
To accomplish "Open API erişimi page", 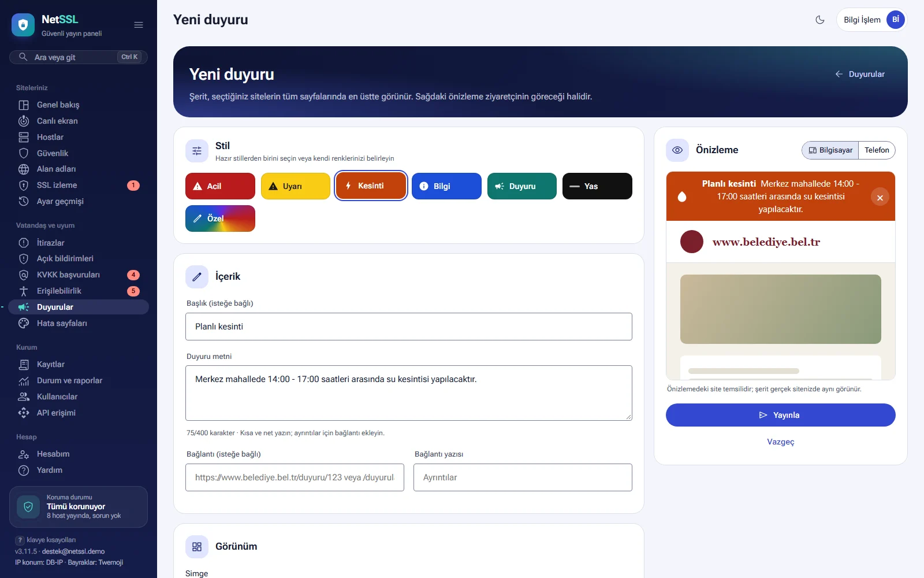I will coord(79,413).
